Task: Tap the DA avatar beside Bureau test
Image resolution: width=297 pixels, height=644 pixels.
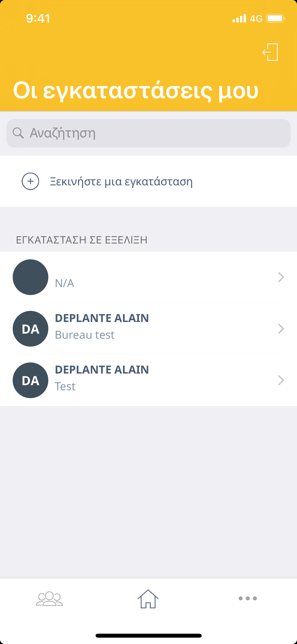Action: [31, 329]
